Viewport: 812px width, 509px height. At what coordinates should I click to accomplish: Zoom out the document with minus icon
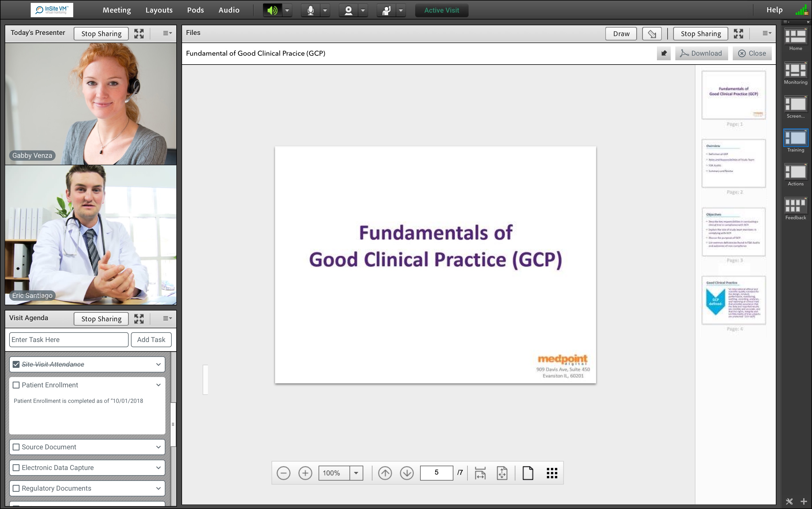click(x=283, y=473)
